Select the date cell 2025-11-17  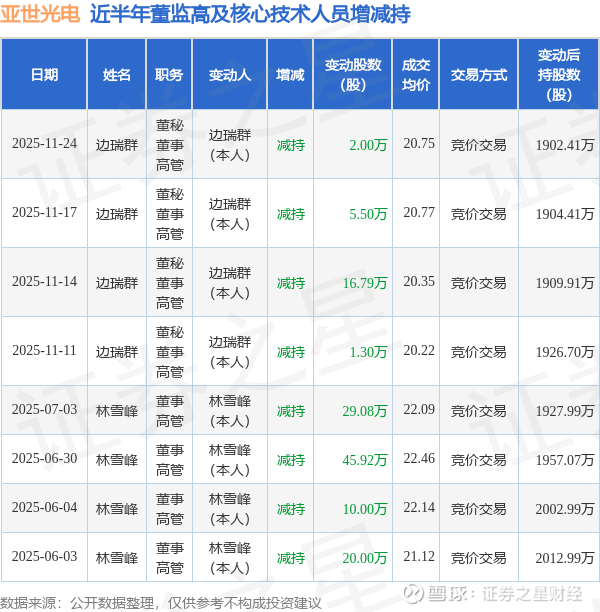pyautogui.click(x=45, y=213)
